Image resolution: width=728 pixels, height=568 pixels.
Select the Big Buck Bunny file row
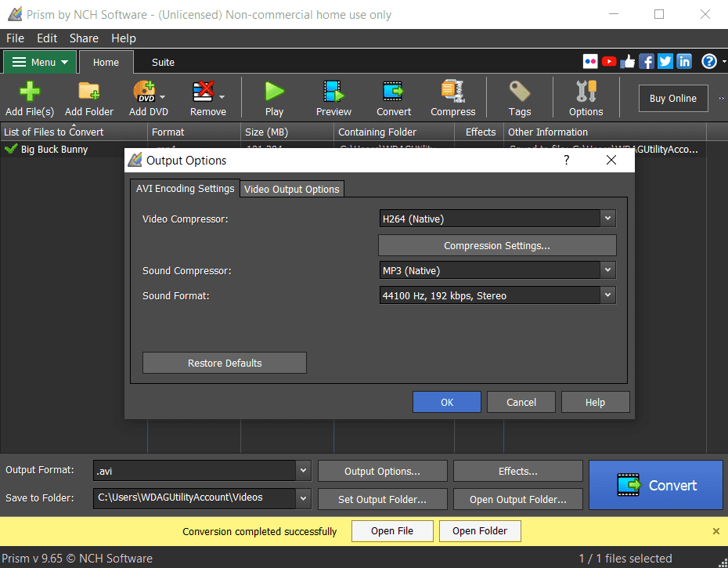[353, 149]
